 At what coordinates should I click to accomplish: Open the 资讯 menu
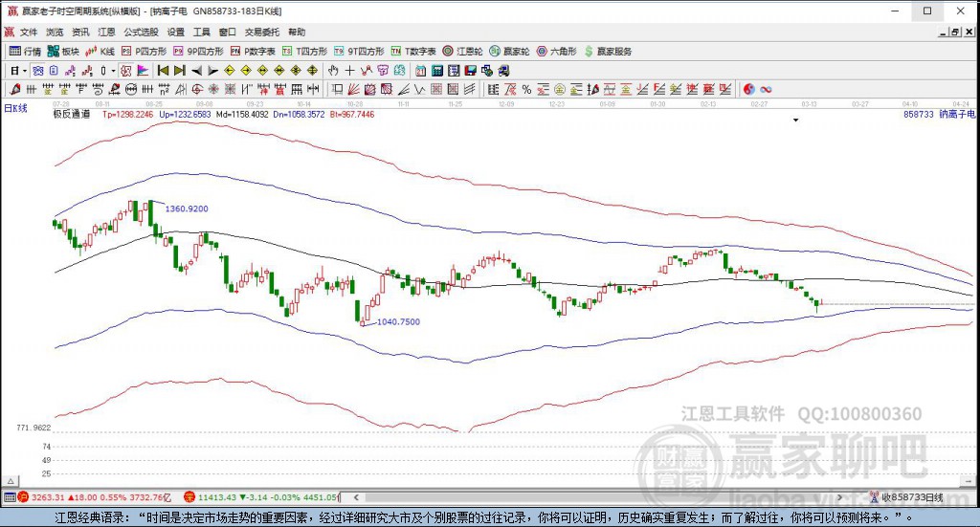point(80,32)
